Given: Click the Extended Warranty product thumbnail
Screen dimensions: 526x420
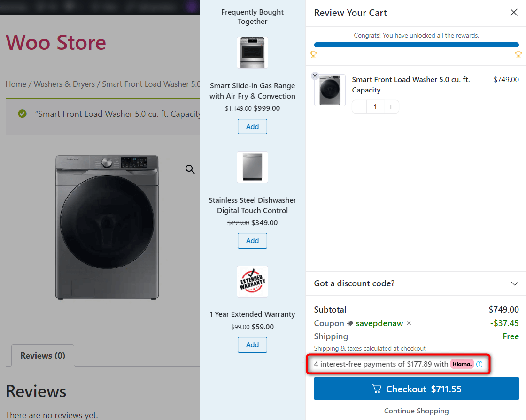Looking at the screenshot, I should pyautogui.click(x=252, y=282).
